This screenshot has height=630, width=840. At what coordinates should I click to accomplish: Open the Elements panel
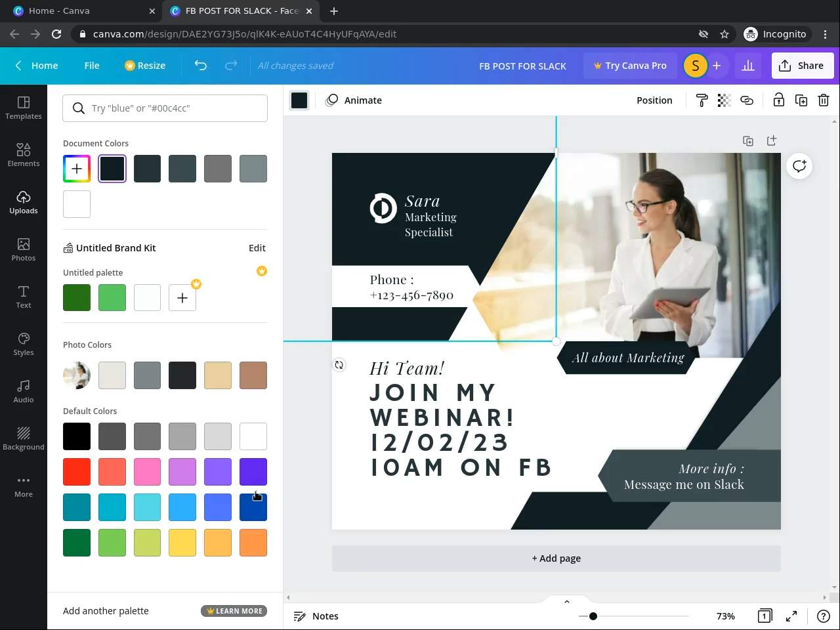coord(24,155)
